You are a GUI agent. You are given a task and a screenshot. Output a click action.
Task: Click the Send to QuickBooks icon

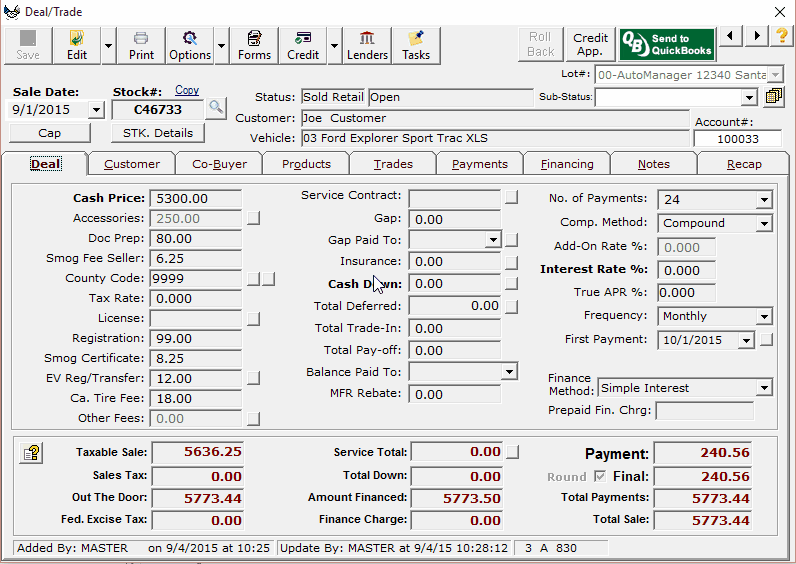click(666, 45)
